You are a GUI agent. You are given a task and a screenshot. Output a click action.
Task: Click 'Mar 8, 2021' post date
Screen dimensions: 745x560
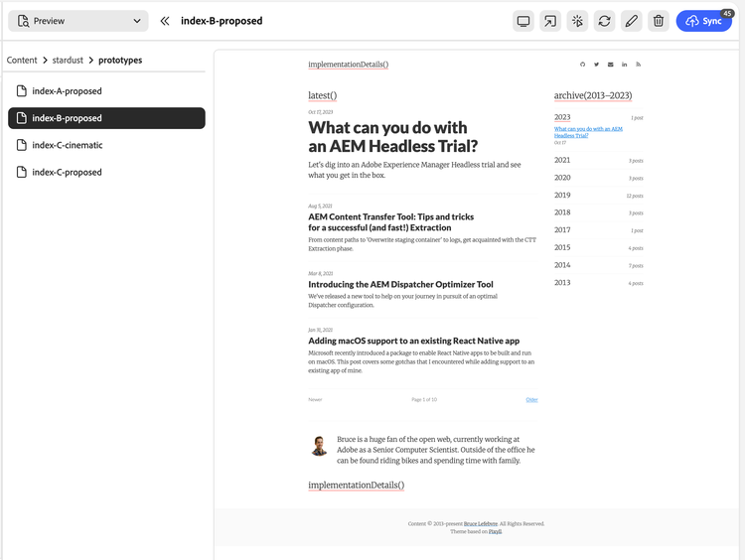point(320,274)
